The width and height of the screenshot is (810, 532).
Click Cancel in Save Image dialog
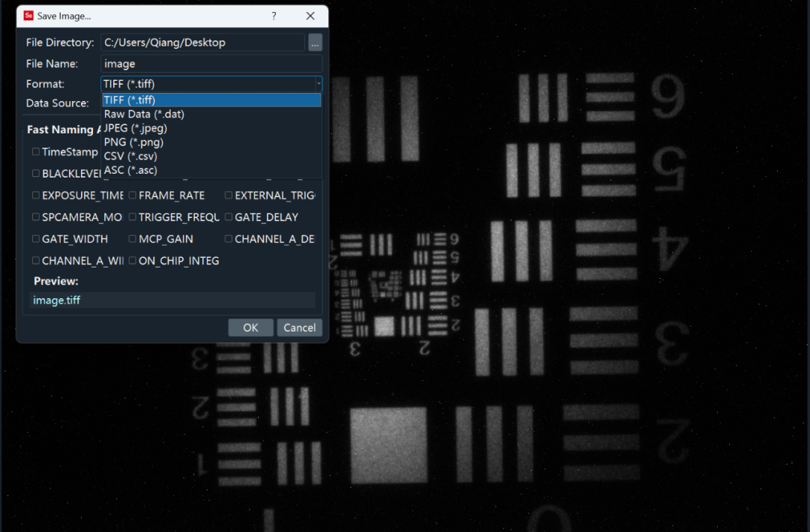(299, 327)
